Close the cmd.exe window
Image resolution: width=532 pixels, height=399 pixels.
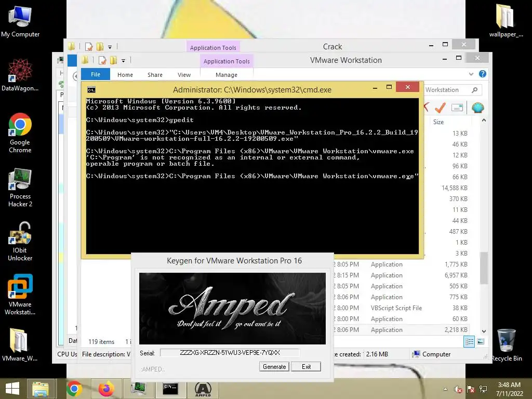(x=407, y=87)
